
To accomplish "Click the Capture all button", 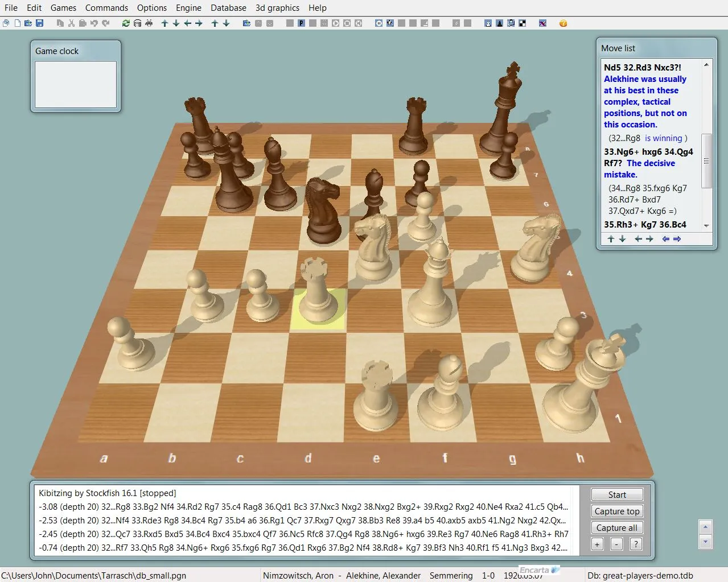I will click(616, 527).
